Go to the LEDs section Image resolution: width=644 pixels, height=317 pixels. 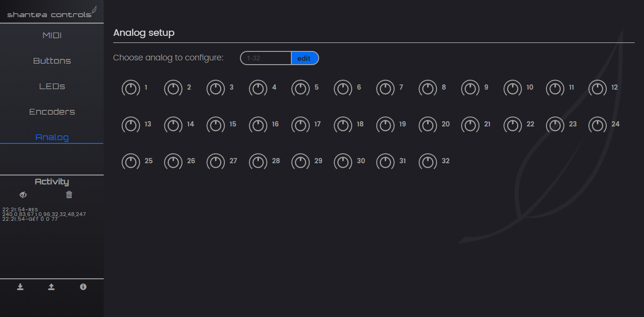pos(52,87)
